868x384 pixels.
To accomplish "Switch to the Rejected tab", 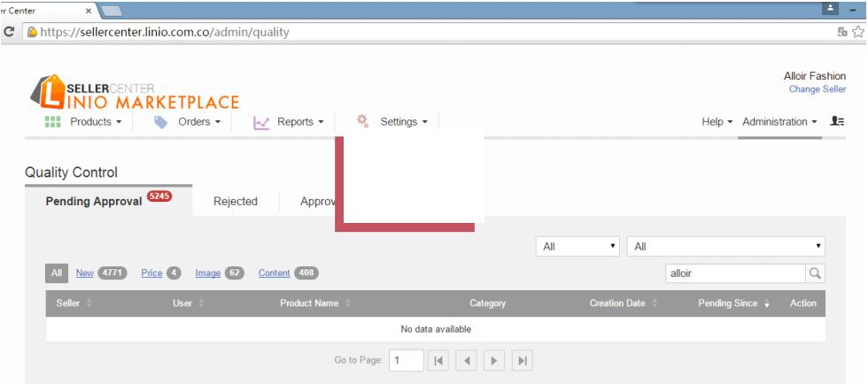I will 236,202.
